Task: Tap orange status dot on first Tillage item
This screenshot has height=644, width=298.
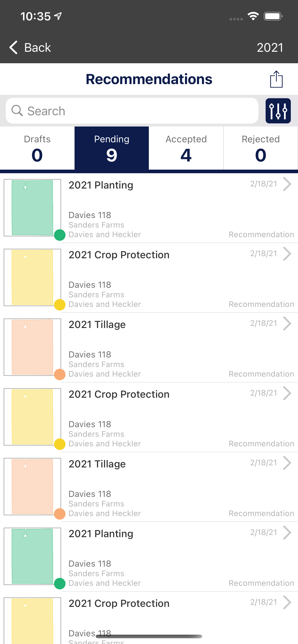Action: point(60,374)
